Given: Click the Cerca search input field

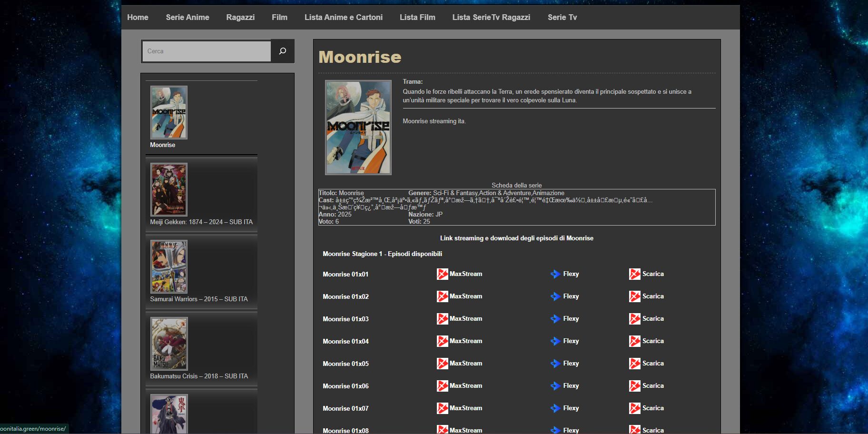Looking at the screenshot, I should [x=207, y=51].
